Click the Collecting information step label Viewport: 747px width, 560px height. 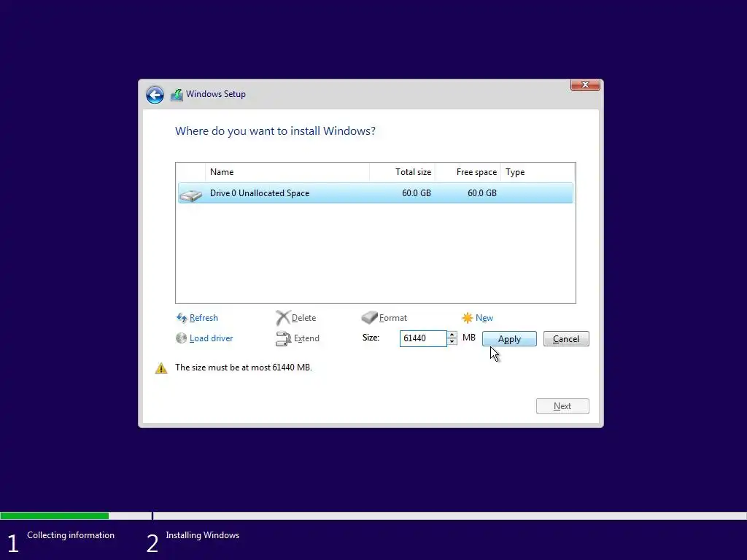(x=71, y=535)
